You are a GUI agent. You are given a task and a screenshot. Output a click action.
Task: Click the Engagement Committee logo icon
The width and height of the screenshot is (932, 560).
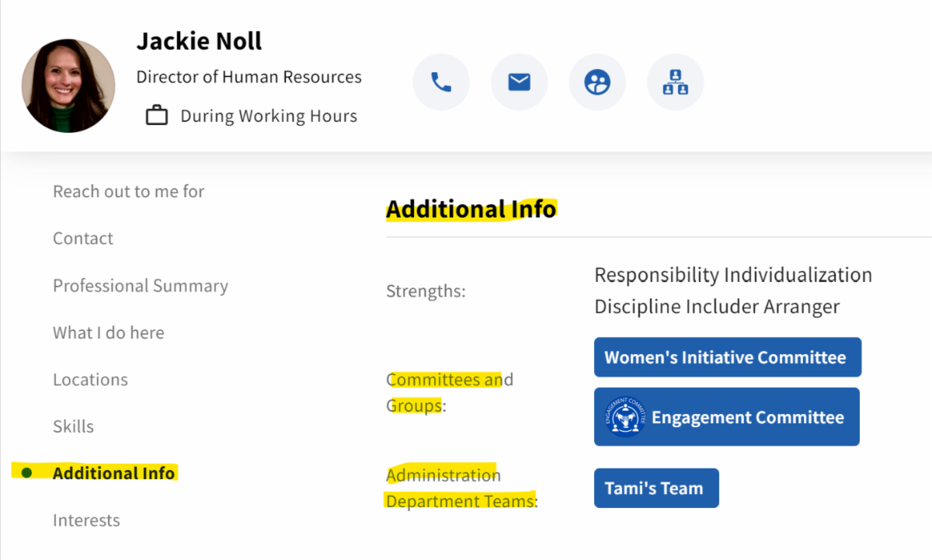(624, 417)
